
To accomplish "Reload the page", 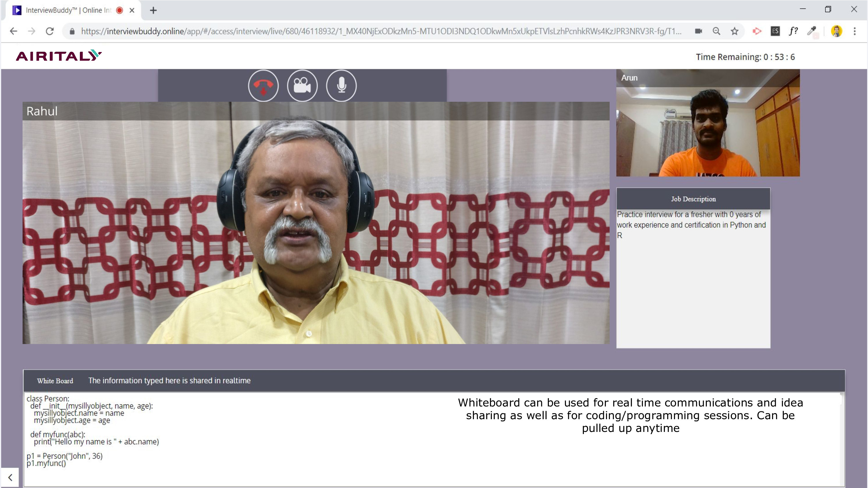I will [50, 31].
